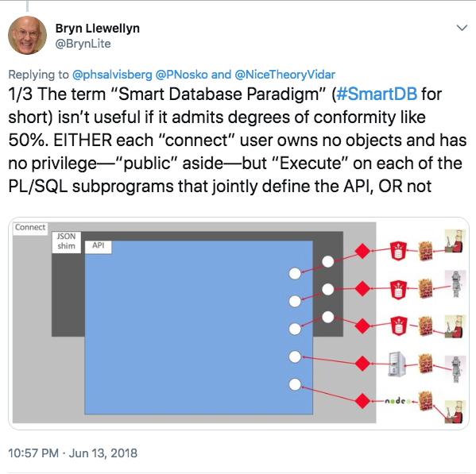Screen dimensions: 476x474
Task: Click the grey server tower icon
Action: click(x=397, y=364)
